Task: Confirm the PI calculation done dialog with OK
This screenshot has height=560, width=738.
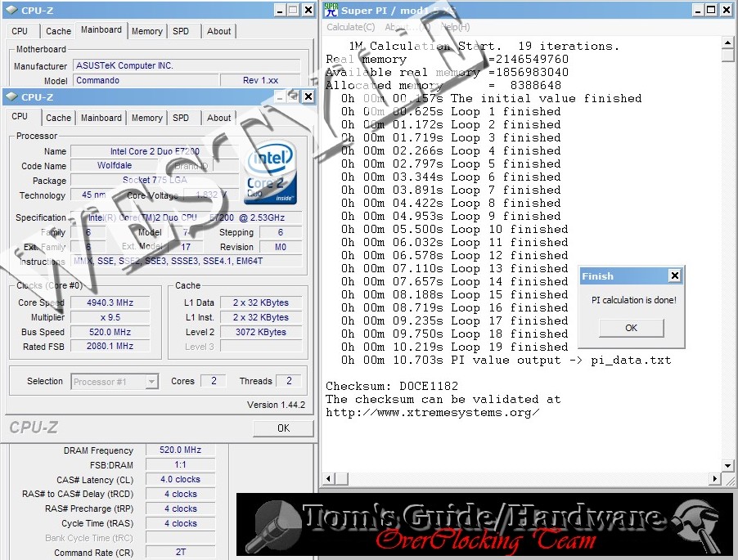Action: 631,328
